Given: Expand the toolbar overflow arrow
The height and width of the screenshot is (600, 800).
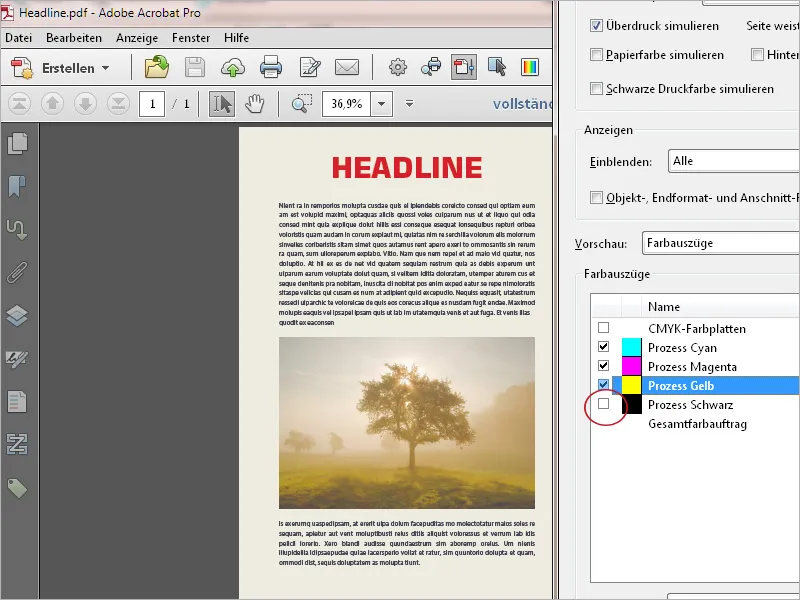Looking at the screenshot, I should pos(409,104).
